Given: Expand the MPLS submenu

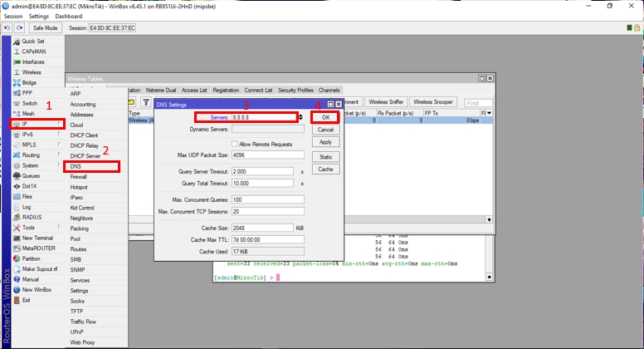Looking at the screenshot, I should [38, 145].
